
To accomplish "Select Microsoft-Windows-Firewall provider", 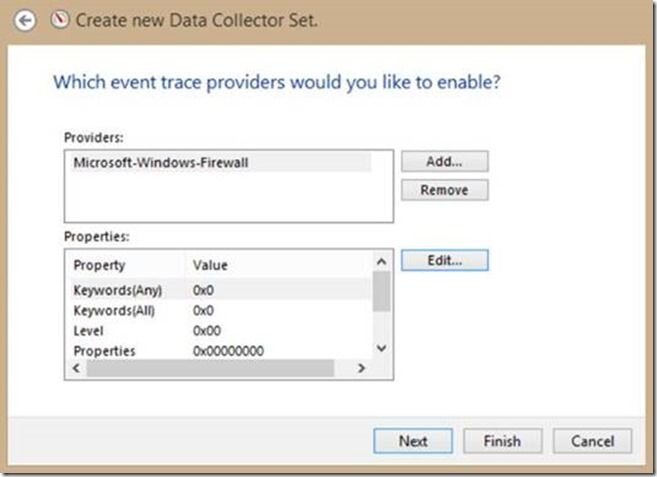I will (x=221, y=163).
